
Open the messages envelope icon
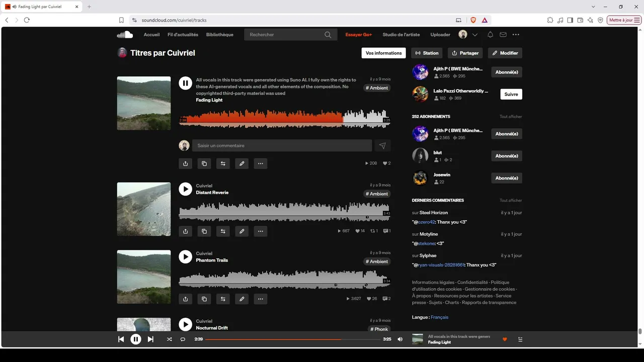pos(503,35)
